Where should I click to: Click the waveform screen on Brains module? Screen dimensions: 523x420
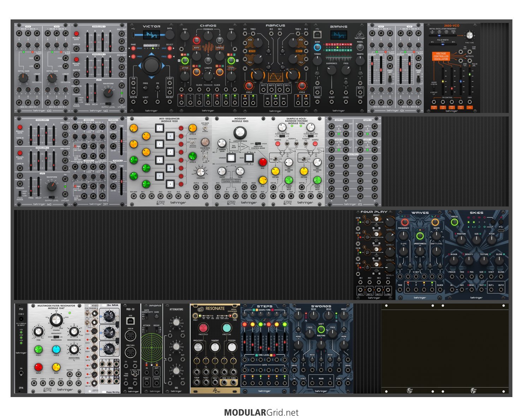pos(339,35)
